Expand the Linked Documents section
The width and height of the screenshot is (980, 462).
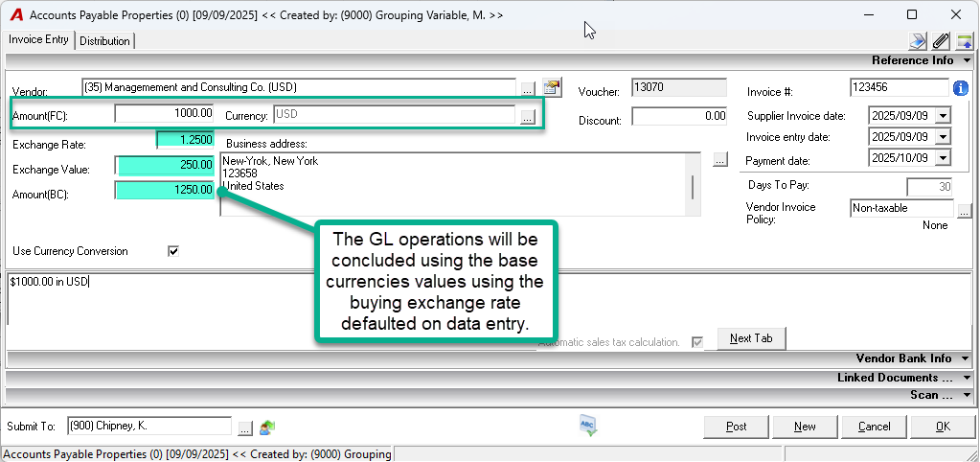tap(967, 379)
